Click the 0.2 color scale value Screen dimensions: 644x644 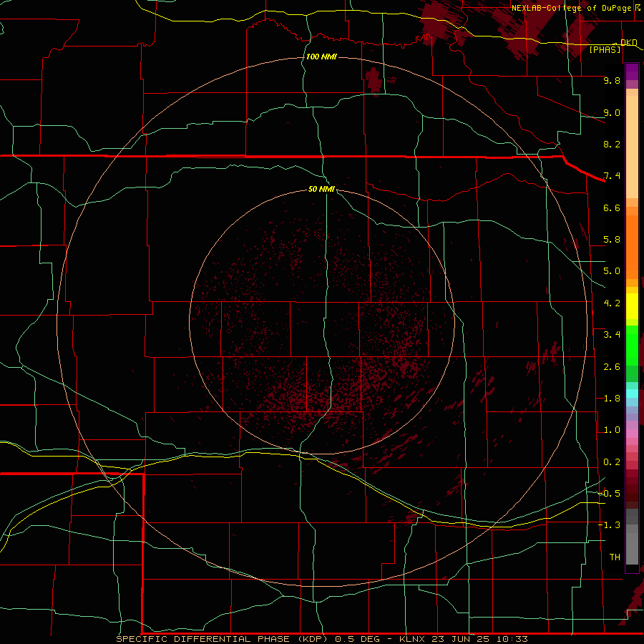[x=612, y=462]
